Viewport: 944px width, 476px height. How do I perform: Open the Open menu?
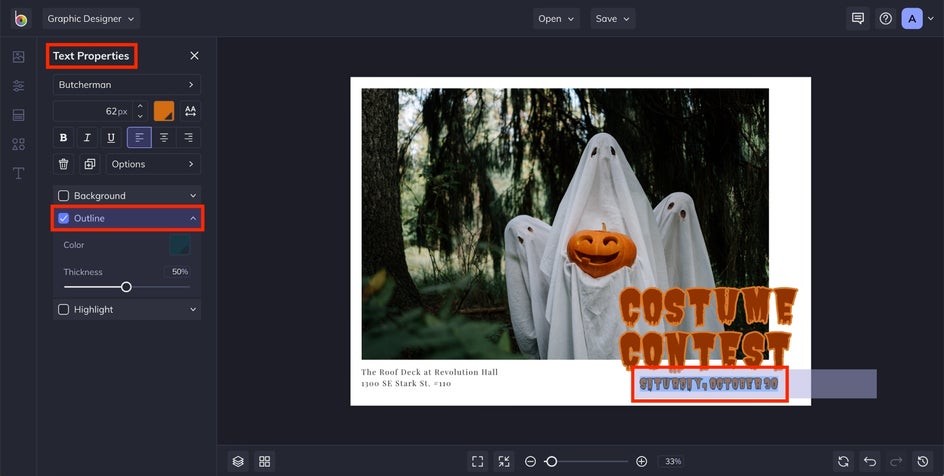(x=556, y=18)
